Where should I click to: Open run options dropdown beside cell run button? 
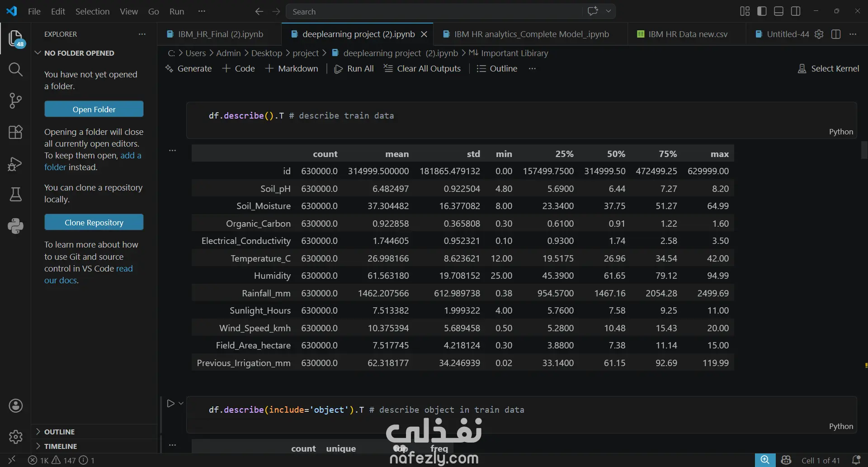click(x=181, y=403)
